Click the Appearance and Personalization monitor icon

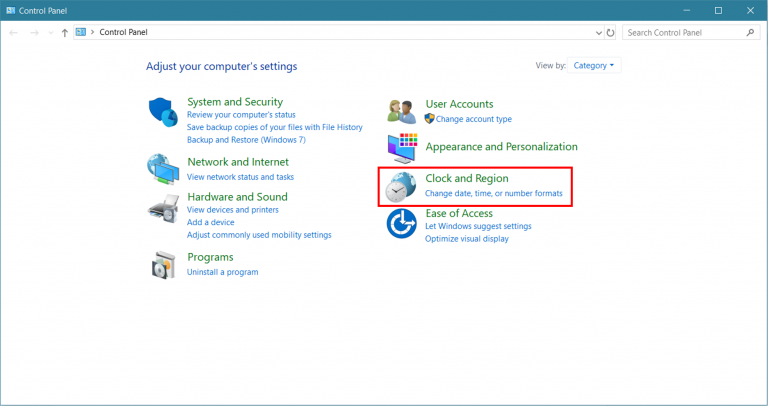pyautogui.click(x=402, y=147)
